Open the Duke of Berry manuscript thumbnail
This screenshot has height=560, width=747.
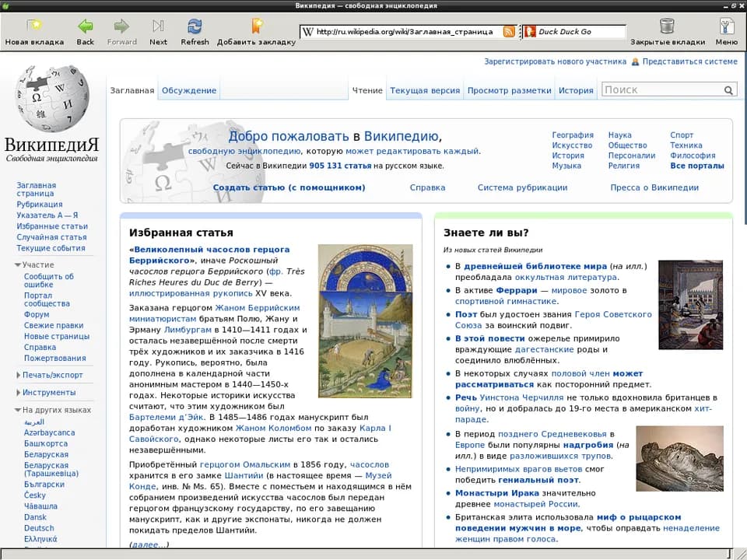(x=366, y=321)
